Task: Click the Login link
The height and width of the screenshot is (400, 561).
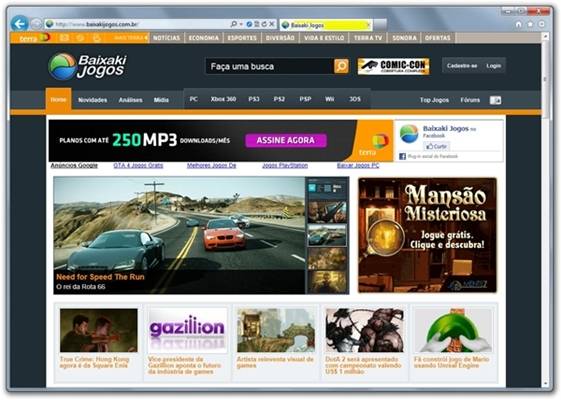Action: click(x=493, y=66)
